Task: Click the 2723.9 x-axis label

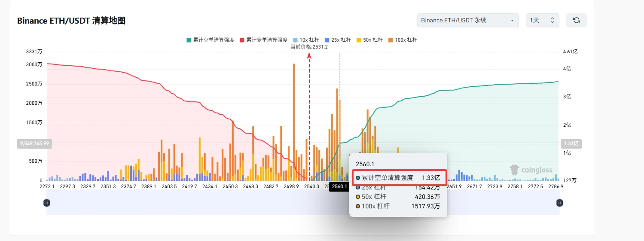Action: tap(495, 186)
